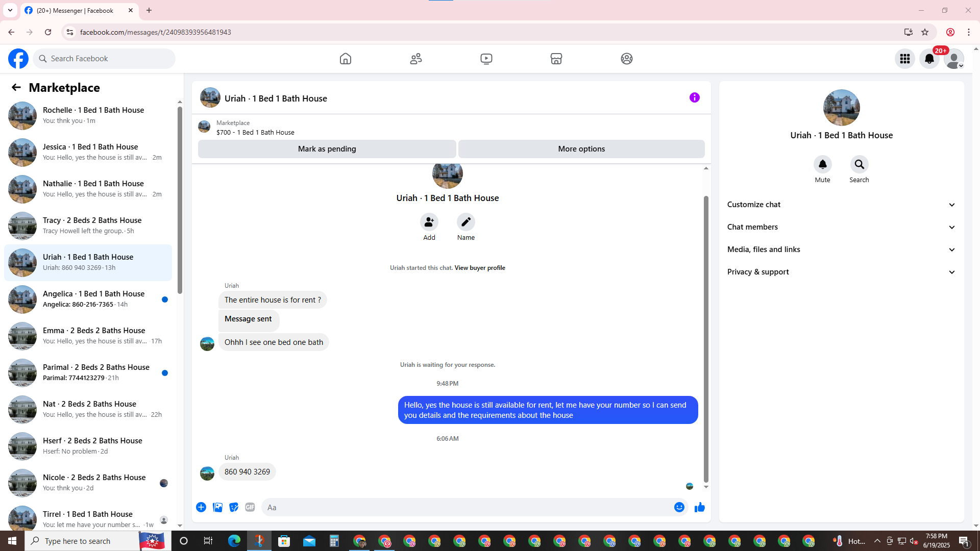Open View buyer profile link
The width and height of the screenshot is (980, 551).
click(x=480, y=268)
